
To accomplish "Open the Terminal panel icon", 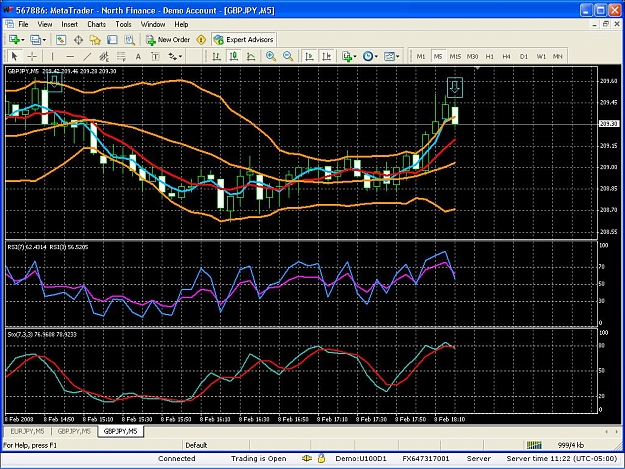I will (x=112, y=39).
